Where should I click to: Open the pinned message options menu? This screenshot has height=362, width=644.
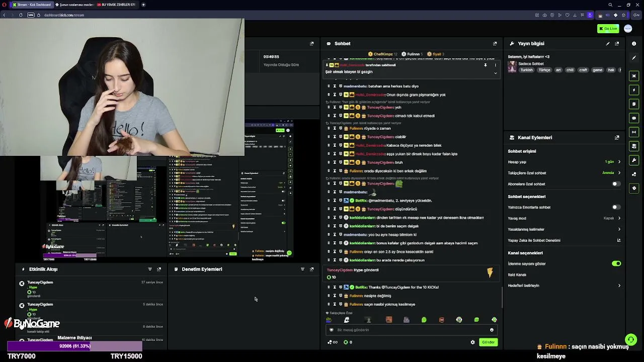(x=495, y=65)
